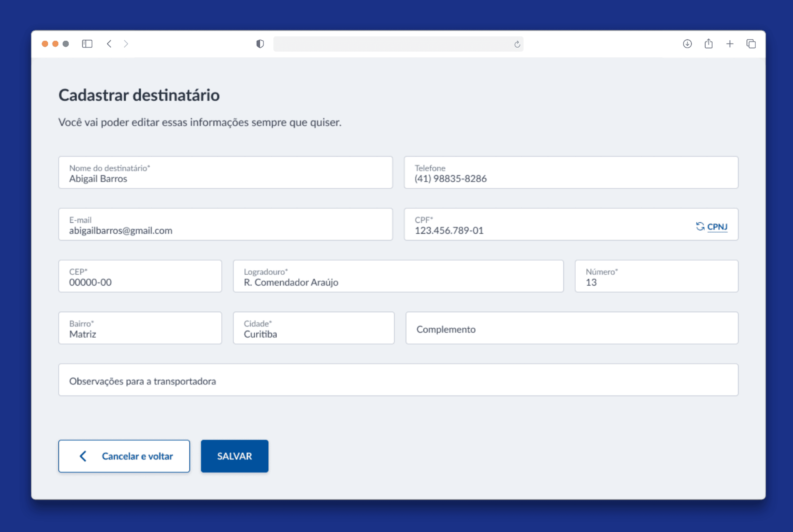The width and height of the screenshot is (793, 532).
Task: Open the privacy shield icon
Action: pyautogui.click(x=260, y=44)
